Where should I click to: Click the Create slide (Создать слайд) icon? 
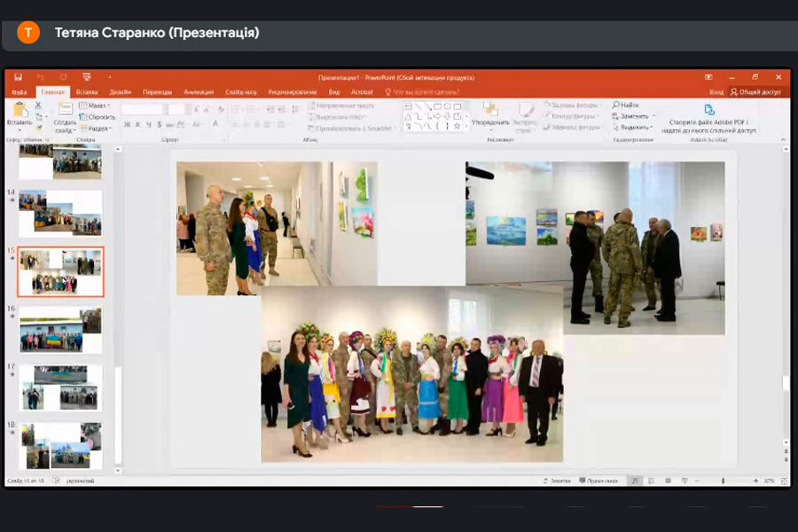click(65, 111)
